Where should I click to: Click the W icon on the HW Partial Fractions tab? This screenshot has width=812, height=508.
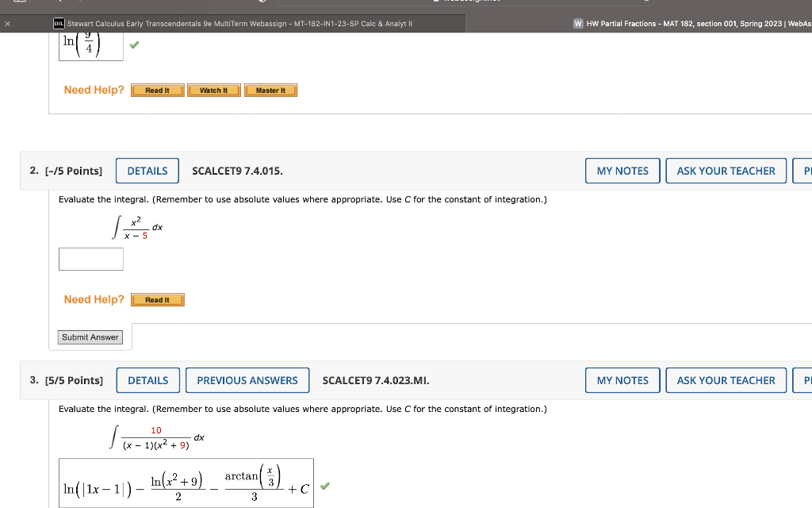[x=578, y=23]
